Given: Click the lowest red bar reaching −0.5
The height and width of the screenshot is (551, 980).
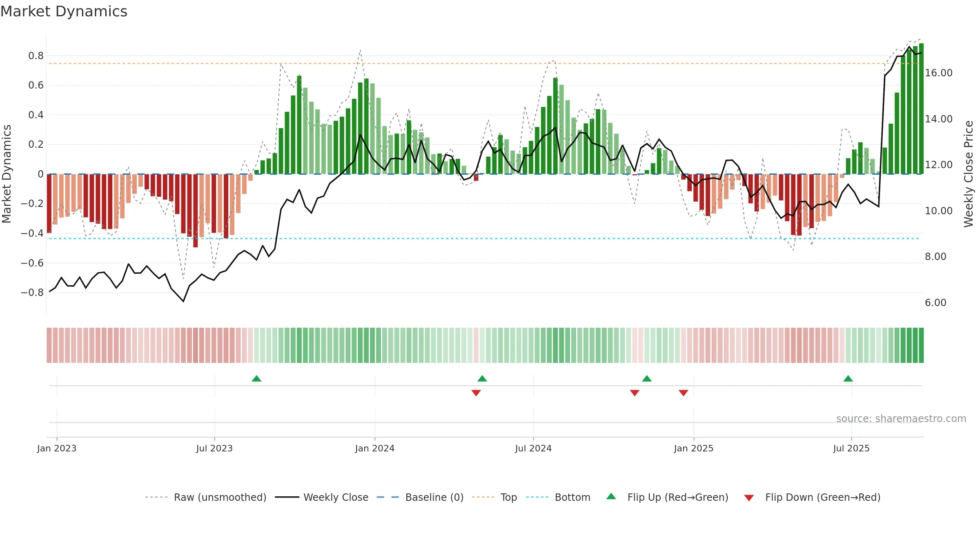Looking at the screenshot, I should click(x=195, y=211).
